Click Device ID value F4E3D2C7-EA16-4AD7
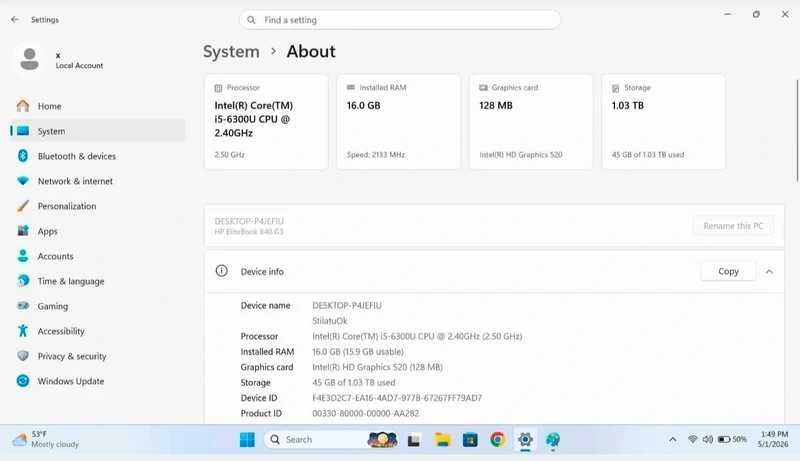Viewport: 800px width, 461px height. pyautogui.click(x=397, y=398)
